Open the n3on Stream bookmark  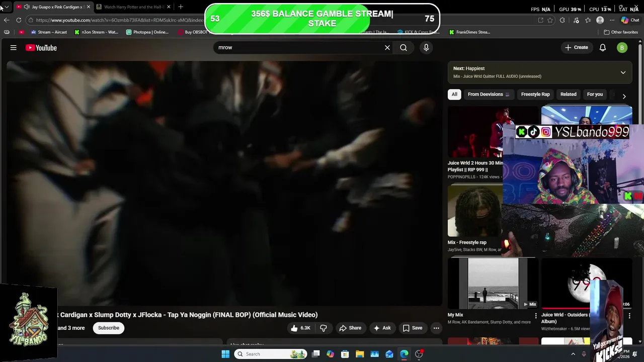[x=96, y=32]
